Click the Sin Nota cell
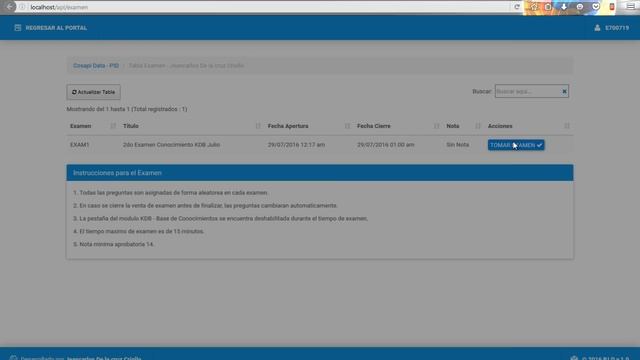 (x=458, y=144)
